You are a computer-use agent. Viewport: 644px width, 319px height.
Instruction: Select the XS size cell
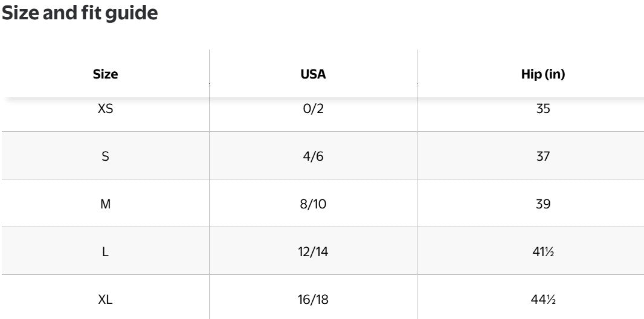(x=105, y=109)
